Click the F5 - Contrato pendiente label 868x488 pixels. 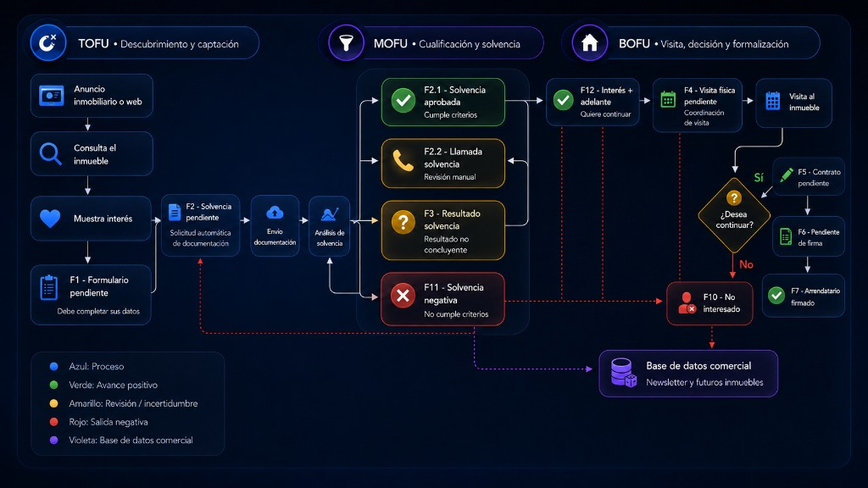[819, 177]
